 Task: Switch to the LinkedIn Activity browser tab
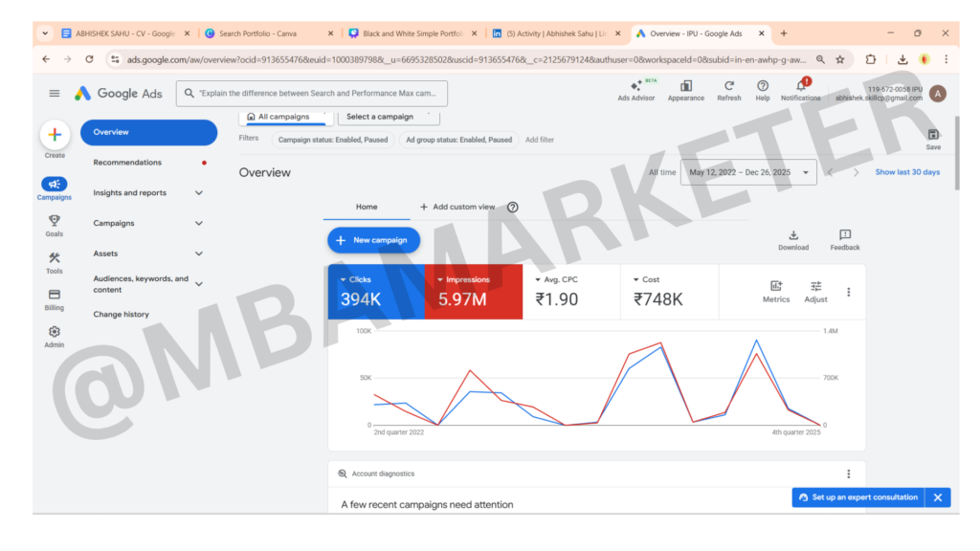click(x=550, y=33)
